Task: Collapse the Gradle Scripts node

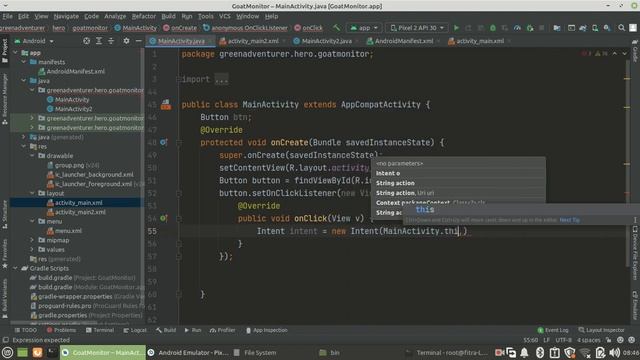Action: pyautogui.click(x=15, y=268)
